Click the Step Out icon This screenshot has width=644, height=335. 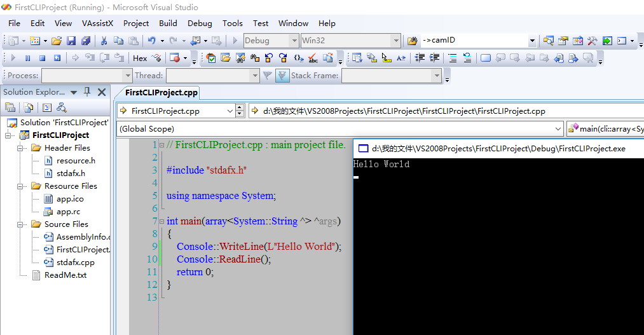click(x=119, y=58)
